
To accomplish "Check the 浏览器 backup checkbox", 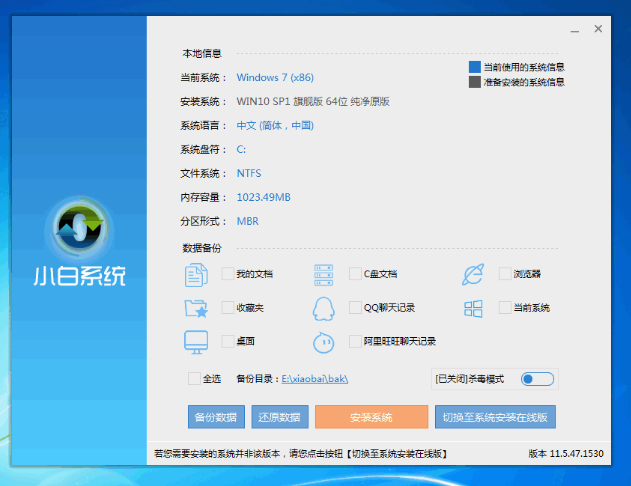I will [505, 274].
